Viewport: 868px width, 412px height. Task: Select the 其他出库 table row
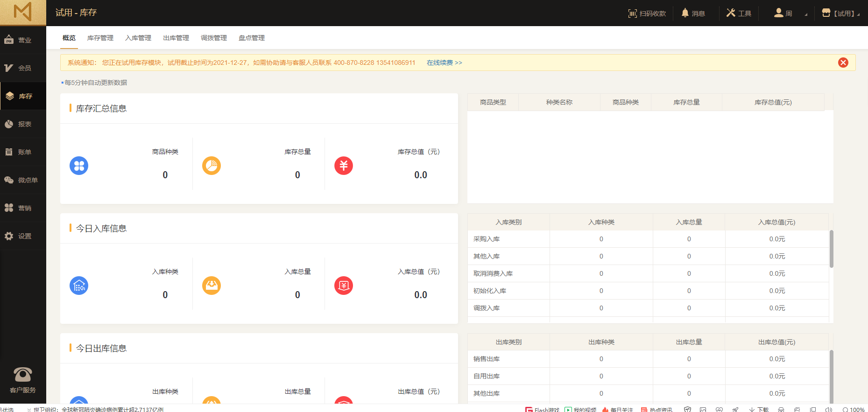coord(648,393)
